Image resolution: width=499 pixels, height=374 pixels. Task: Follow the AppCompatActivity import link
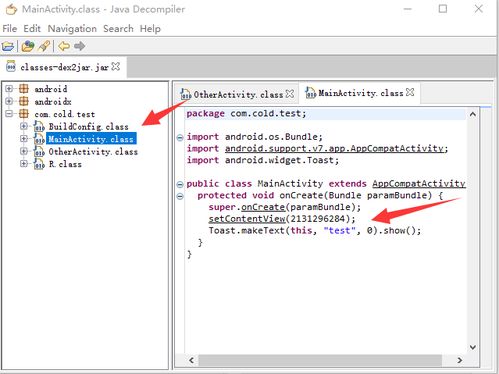(336, 149)
